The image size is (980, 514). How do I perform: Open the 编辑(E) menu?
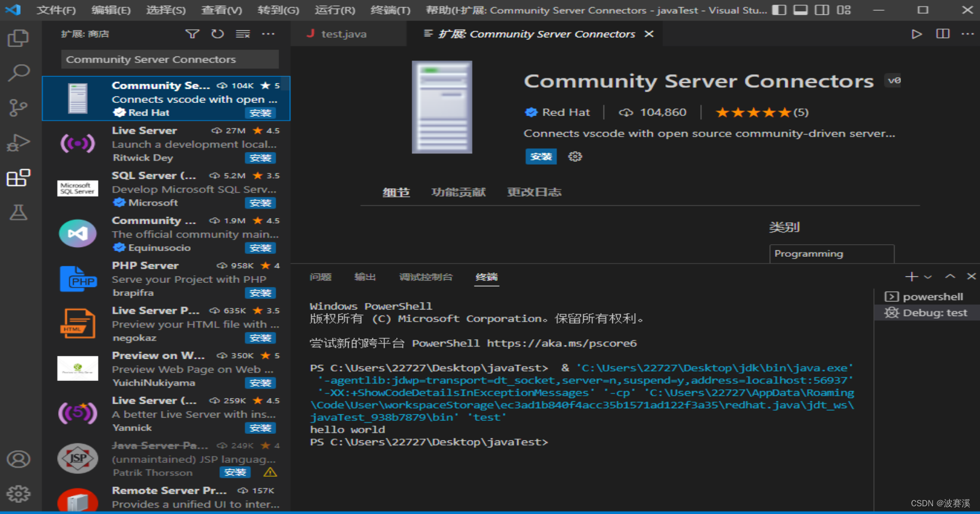(x=111, y=10)
